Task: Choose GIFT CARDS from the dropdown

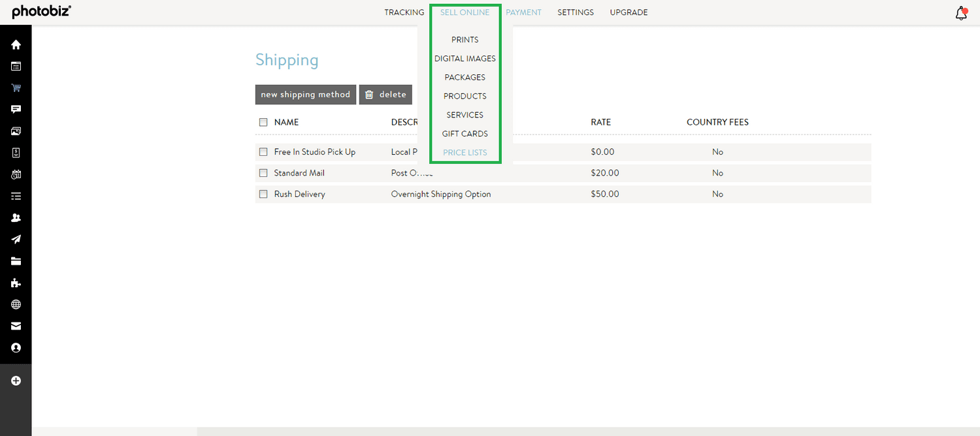Action: coord(465,134)
